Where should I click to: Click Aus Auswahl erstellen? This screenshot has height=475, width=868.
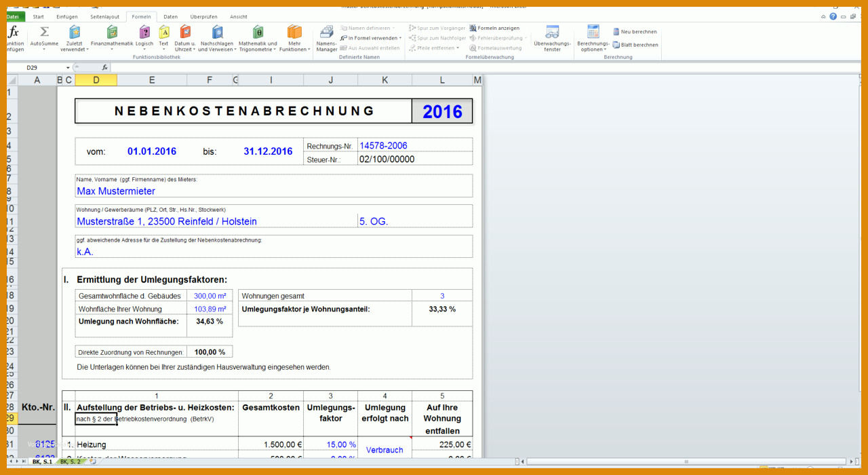[370, 48]
